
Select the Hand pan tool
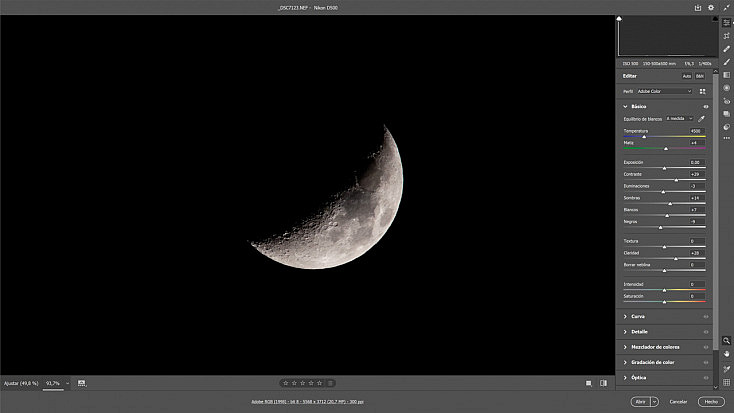click(726, 354)
